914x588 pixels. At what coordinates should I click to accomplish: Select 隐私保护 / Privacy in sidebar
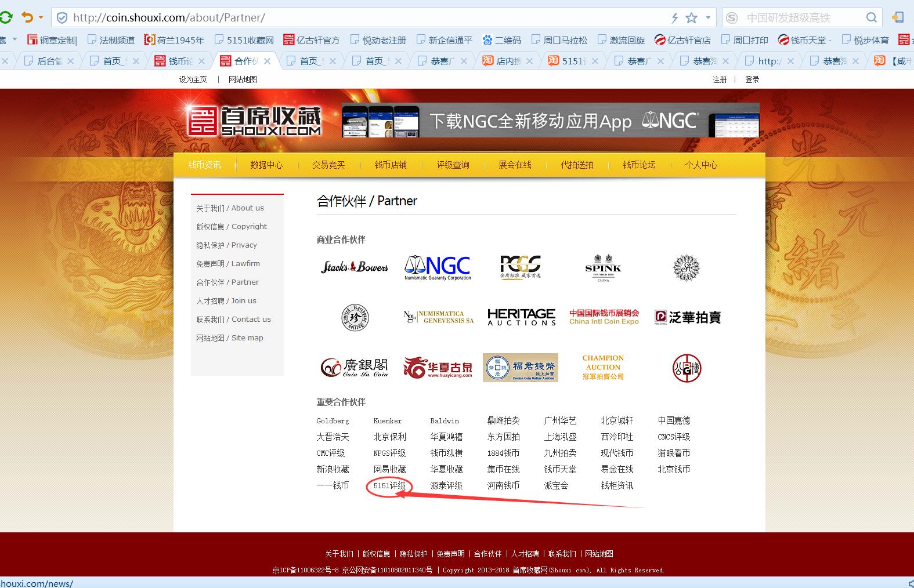pyautogui.click(x=226, y=245)
